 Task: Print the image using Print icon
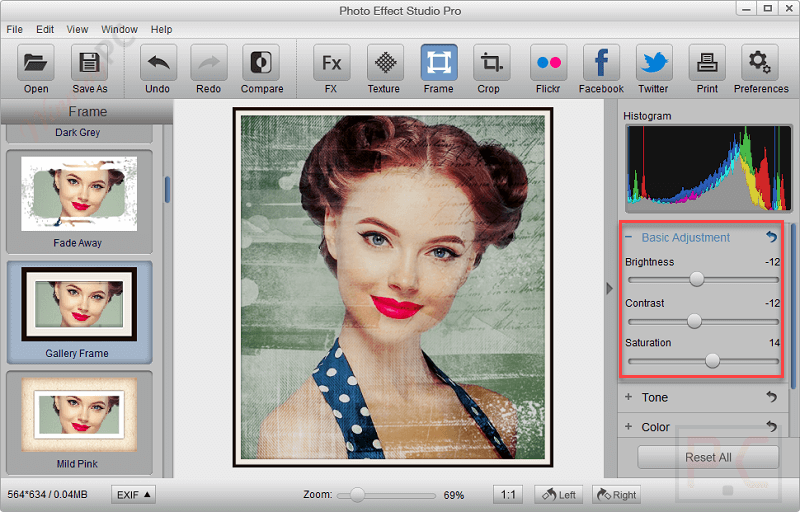click(x=707, y=63)
